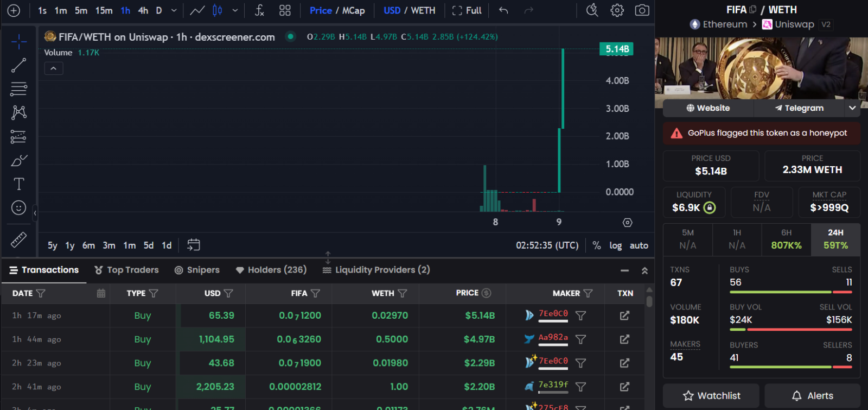Open the TYPE column filter

click(x=154, y=293)
